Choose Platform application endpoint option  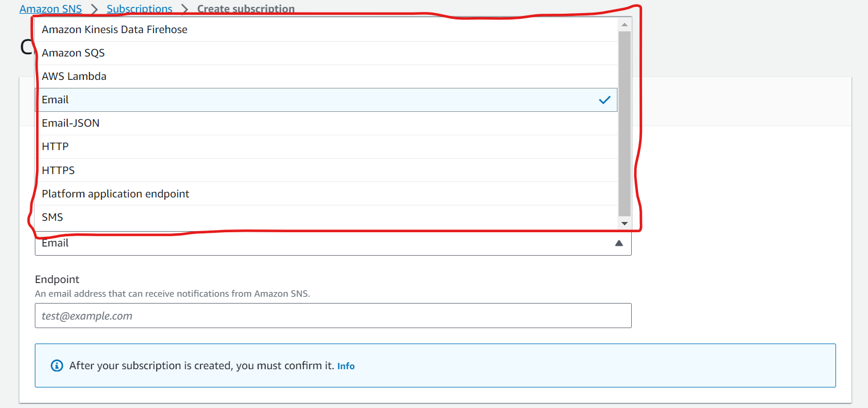pos(326,194)
